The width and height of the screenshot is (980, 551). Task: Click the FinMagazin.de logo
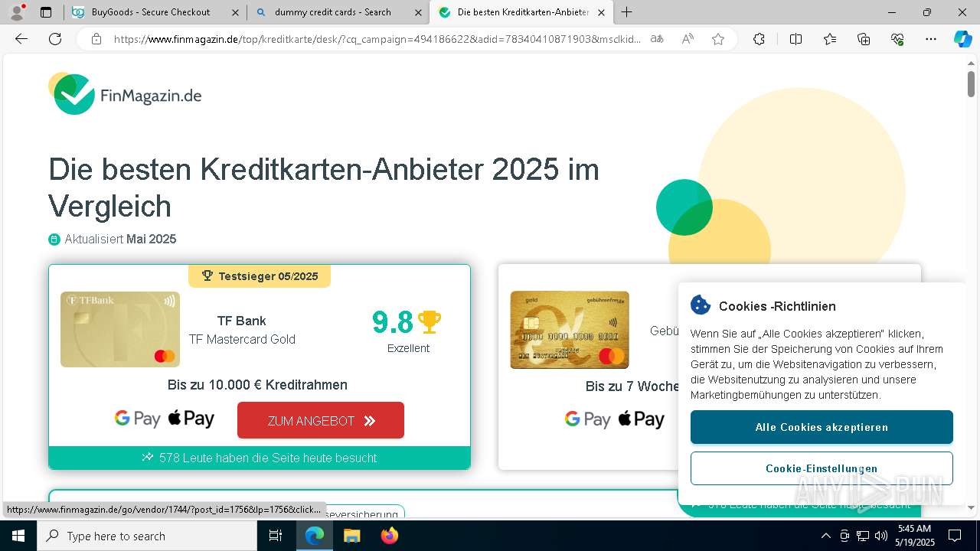(x=125, y=93)
